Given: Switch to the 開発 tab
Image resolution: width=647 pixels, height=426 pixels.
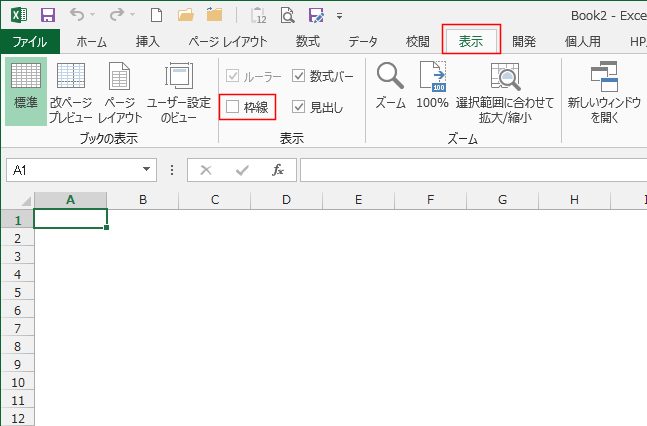Looking at the screenshot, I should coord(524,41).
